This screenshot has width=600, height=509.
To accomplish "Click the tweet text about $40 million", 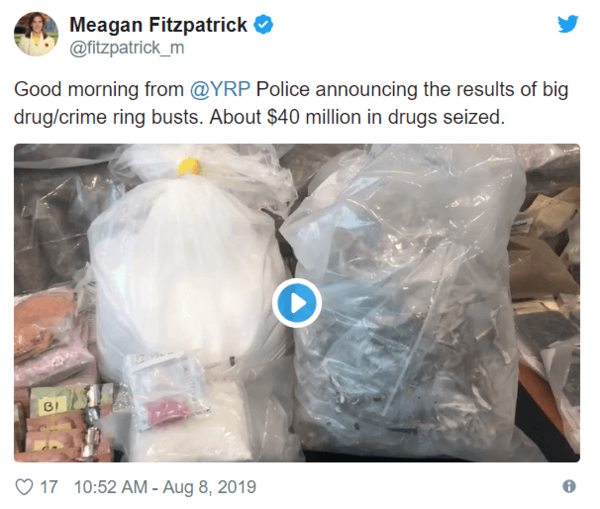I will 291,103.
